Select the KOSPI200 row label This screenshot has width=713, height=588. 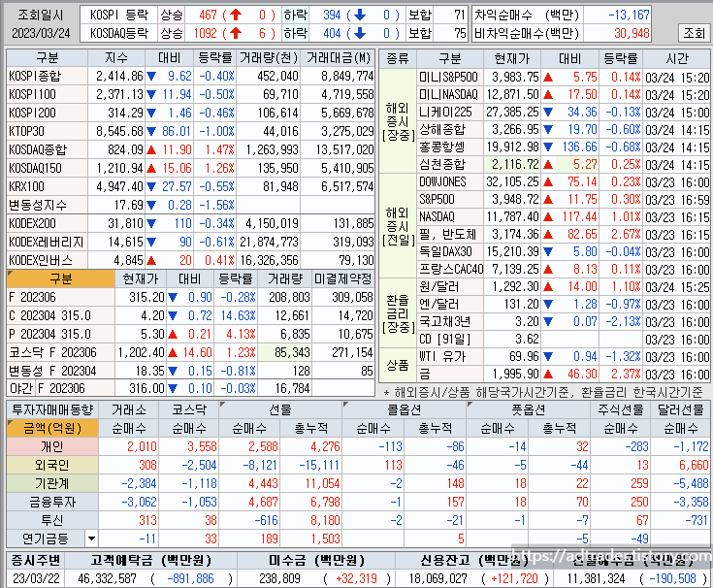coord(48,113)
